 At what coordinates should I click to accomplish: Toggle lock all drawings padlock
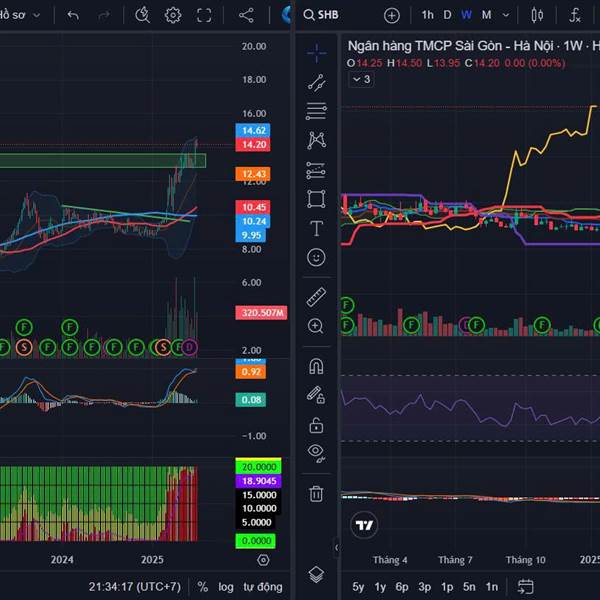[316, 425]
